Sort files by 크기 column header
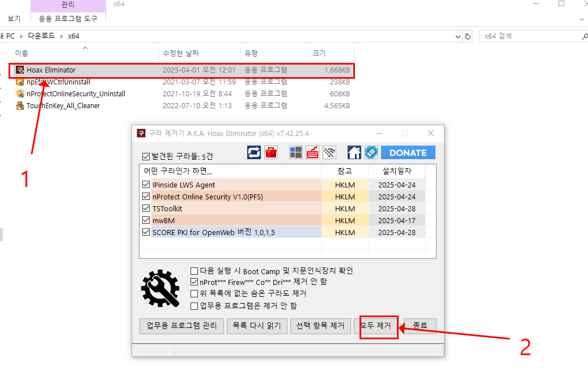This screenshot has width=588, height=388. 331,54
